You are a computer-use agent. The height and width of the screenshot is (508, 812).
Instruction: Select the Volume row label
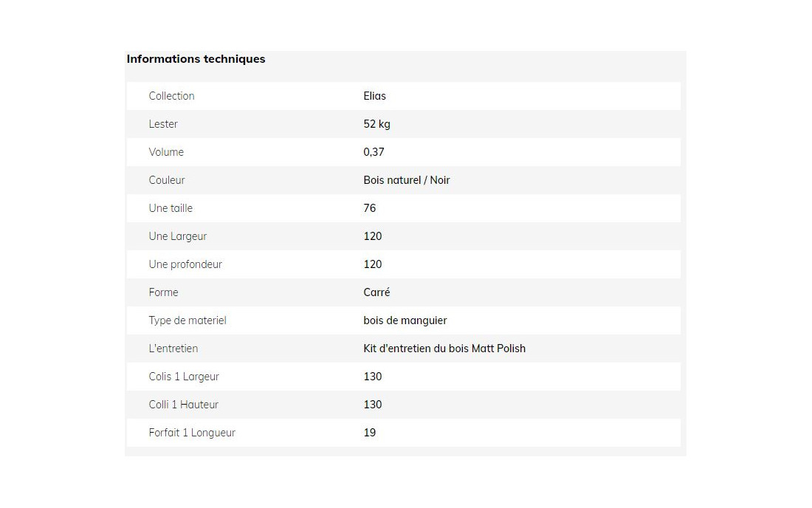pyautogui.click(x=166, y=151)
